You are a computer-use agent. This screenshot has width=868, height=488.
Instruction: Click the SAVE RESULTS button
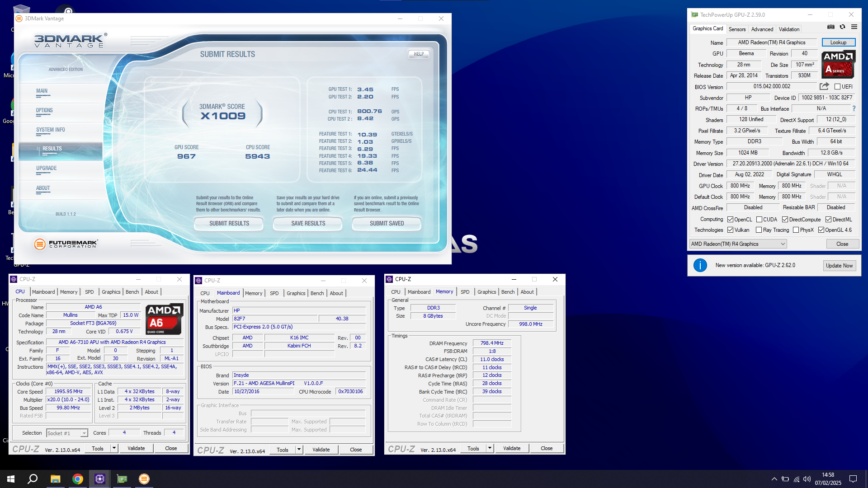point(308,223)
